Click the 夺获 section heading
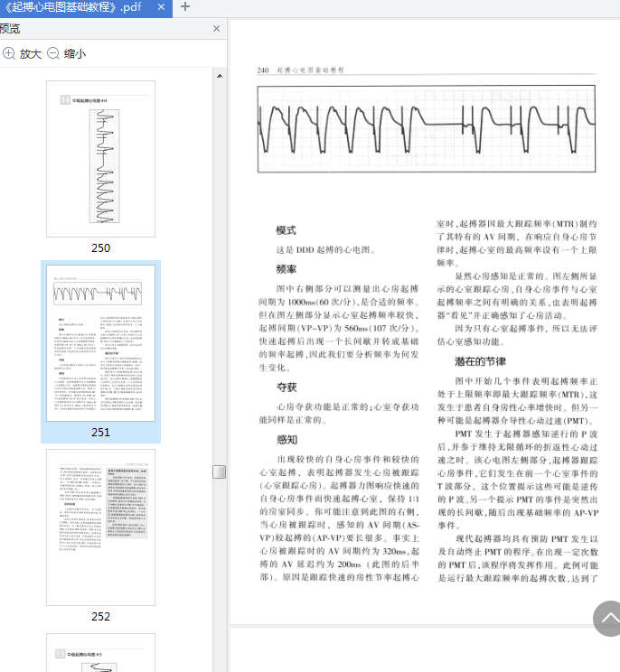Screen dimensions: 620x672 coord(287,387)
